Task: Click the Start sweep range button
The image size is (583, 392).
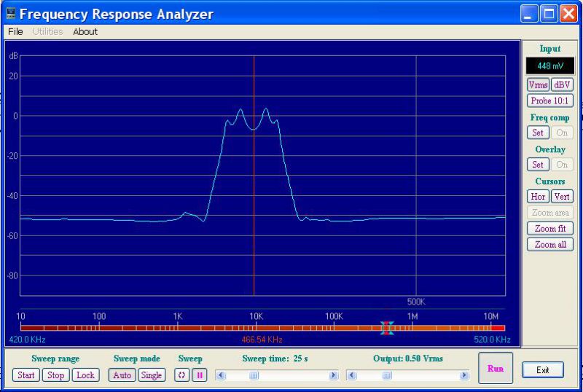Action: [x=26, y=375]
